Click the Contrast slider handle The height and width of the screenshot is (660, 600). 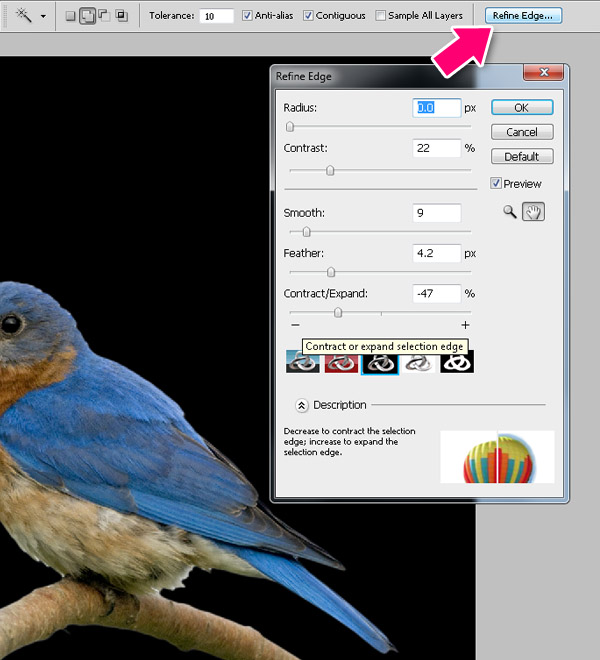pyautogui.click(x=330, y=171)
